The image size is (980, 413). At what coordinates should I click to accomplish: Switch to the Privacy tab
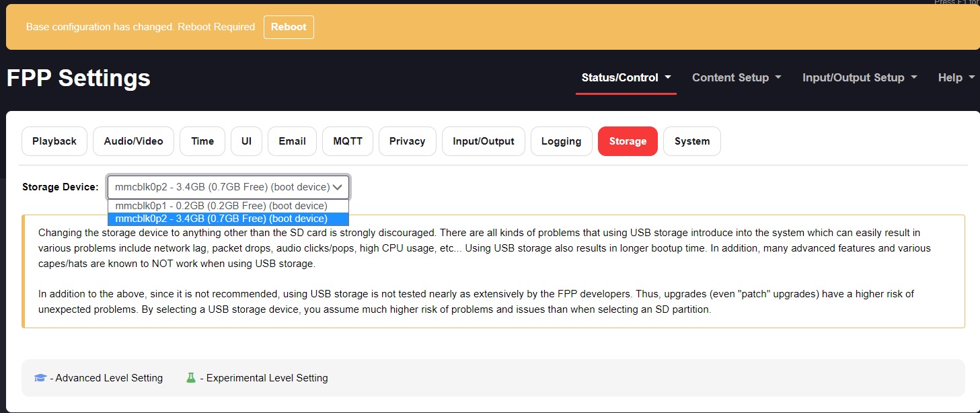(407, 141)
